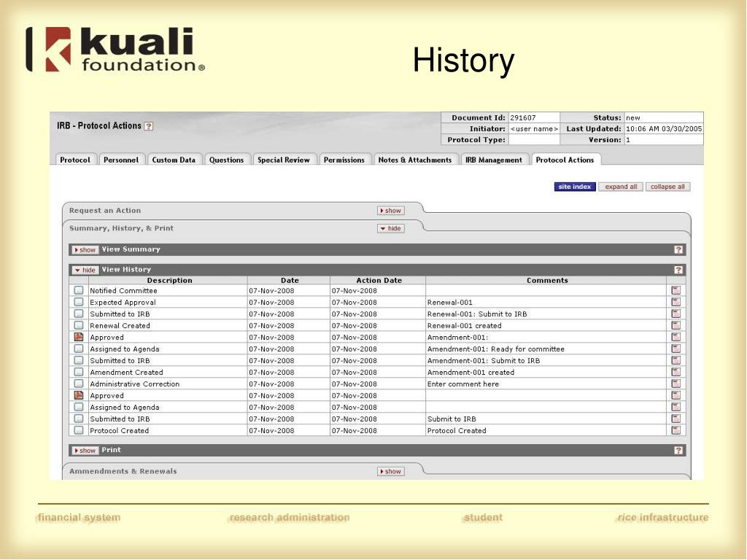Open left icon of Amendment-001: Submit to IRB row
The height and width of the screenshot is (560, 747).
(x=79, y=360)
